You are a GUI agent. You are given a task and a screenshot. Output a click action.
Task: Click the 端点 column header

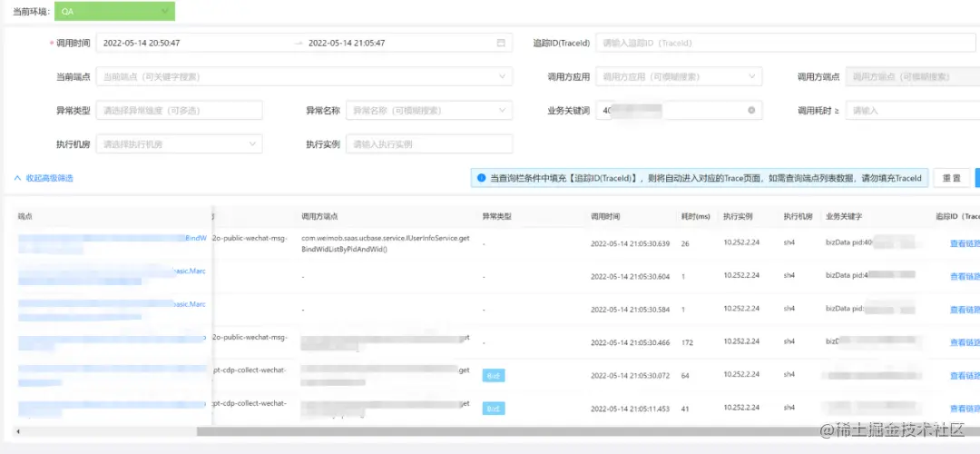coord(24,216)
